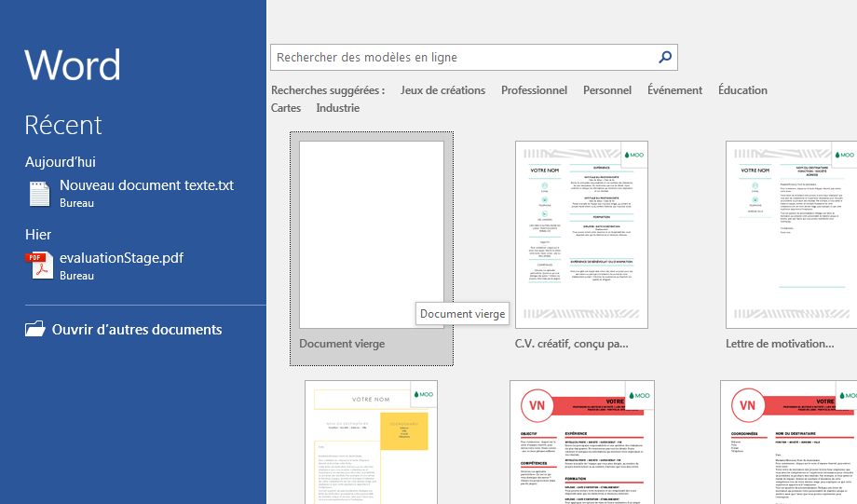Open the yellow VOTRE NOM letter template
Image resolution: width=857 pixels, height=504 pixels.
371,443
